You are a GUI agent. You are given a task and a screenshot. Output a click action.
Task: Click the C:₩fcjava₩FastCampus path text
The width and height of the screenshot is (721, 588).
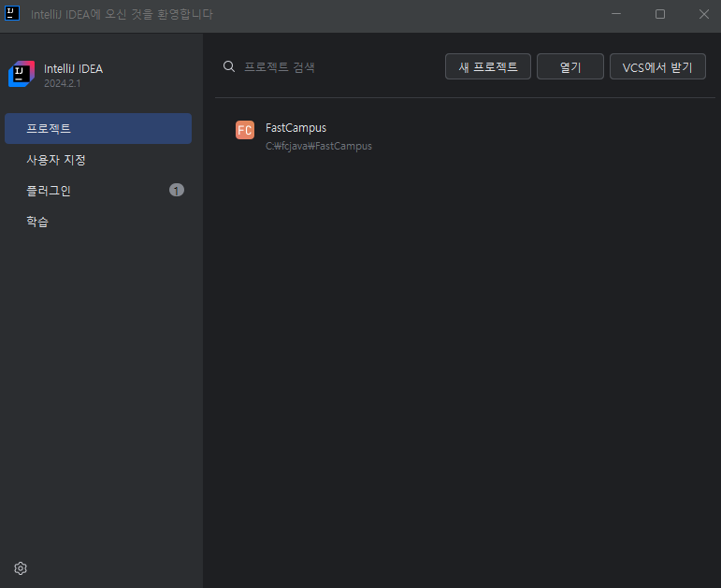click(x=319, y=146)
